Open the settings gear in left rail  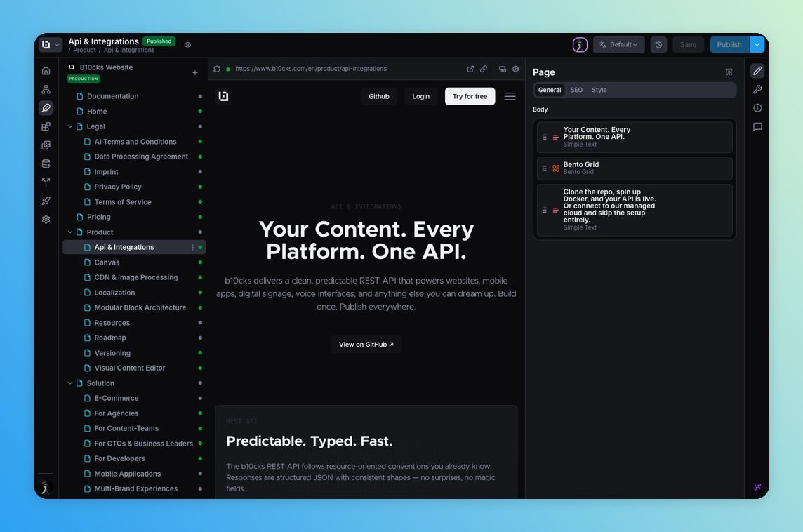tap(46, 219)
